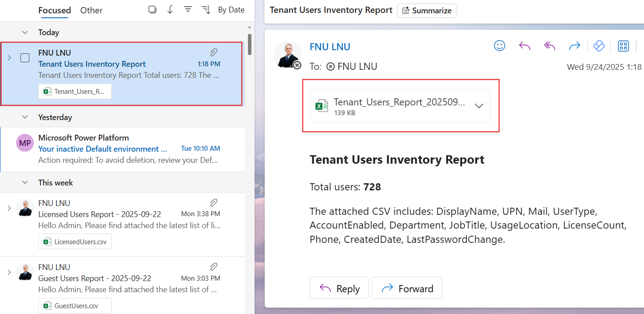Open the Copilot icon in message toolbar

pyautogui.click(x=599, y=46)
